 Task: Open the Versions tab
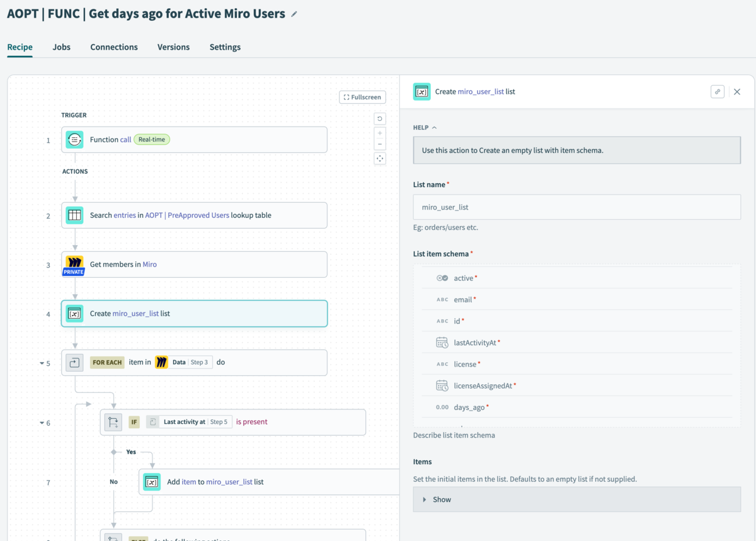(173, 47)
